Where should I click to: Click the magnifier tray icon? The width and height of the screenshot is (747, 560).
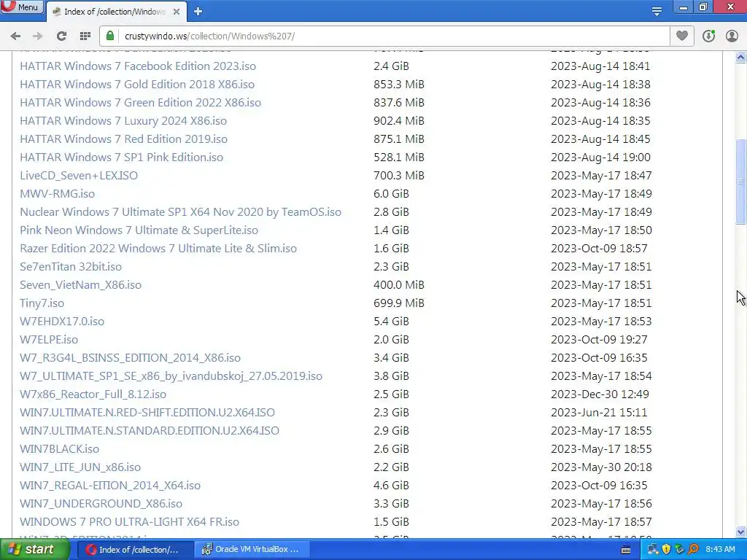click(693, 550)
